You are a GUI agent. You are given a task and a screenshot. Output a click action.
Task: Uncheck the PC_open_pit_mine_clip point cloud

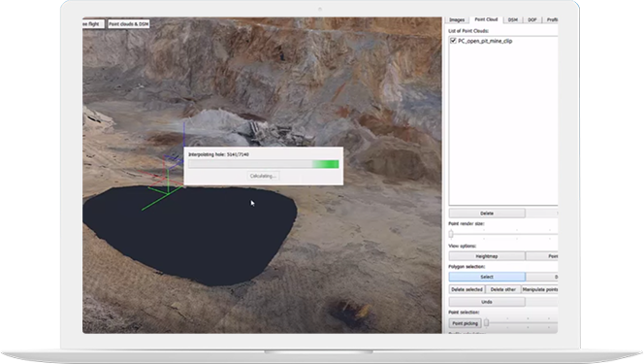[453, 41]
